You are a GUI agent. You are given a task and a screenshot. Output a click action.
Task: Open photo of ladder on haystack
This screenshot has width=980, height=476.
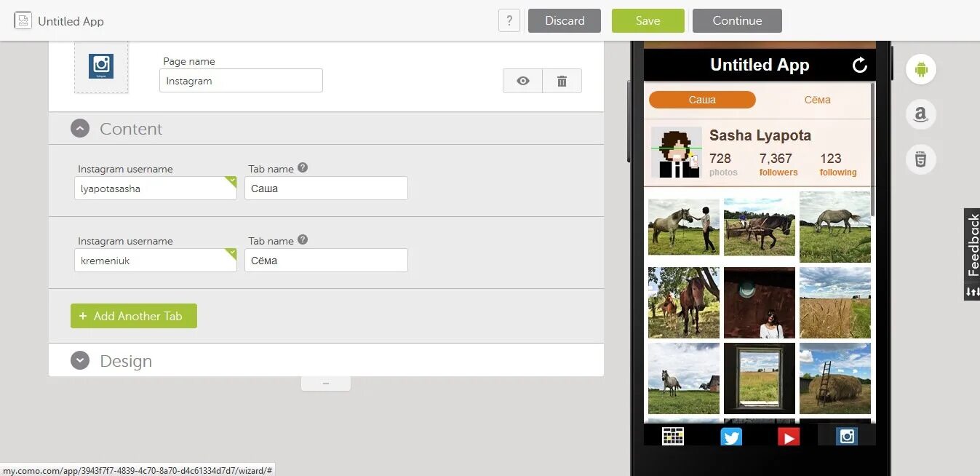click(x=835, y=378)
